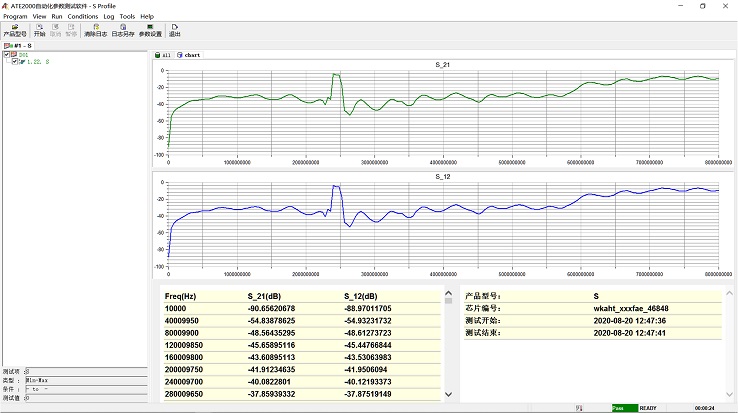This screenshot has width=738, height=413.
Task: Select the 1.22. S tree item
Action: (38, 62)
